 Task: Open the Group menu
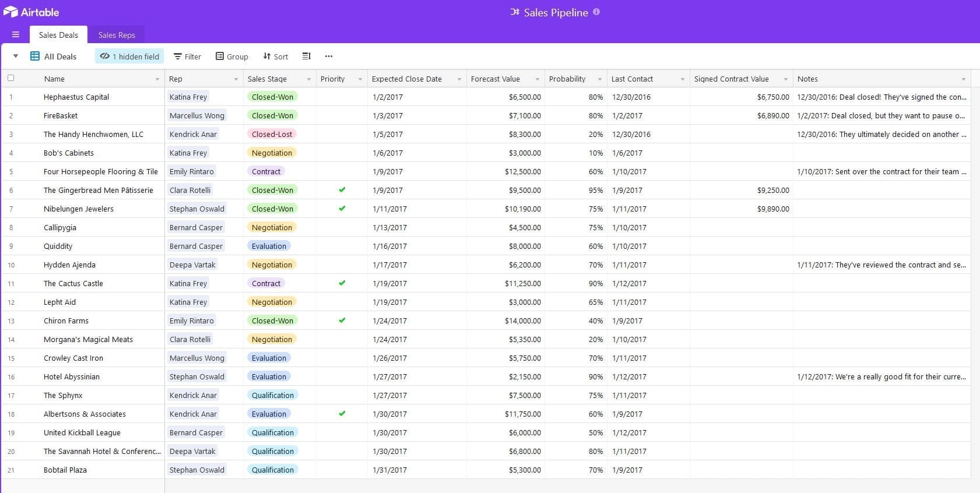[232, 57]
